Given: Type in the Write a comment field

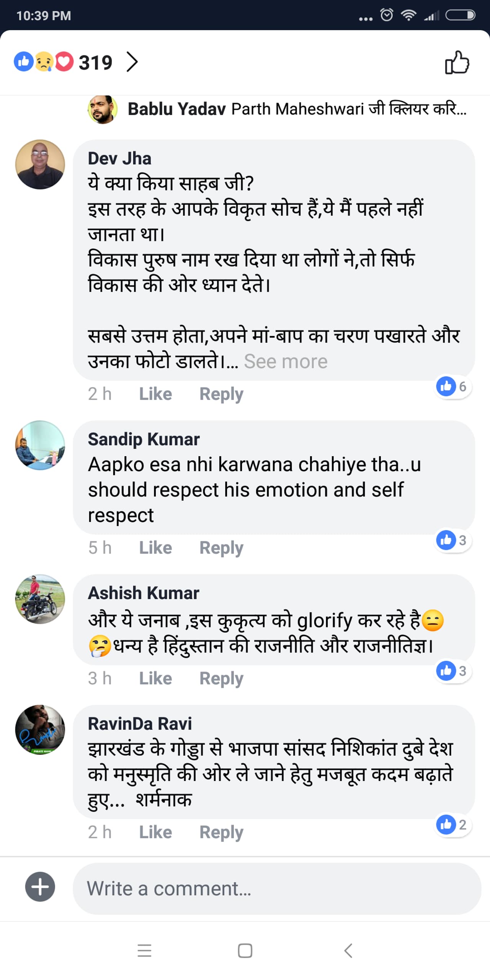Looking at the screenshot, I should tap(276, 888).
